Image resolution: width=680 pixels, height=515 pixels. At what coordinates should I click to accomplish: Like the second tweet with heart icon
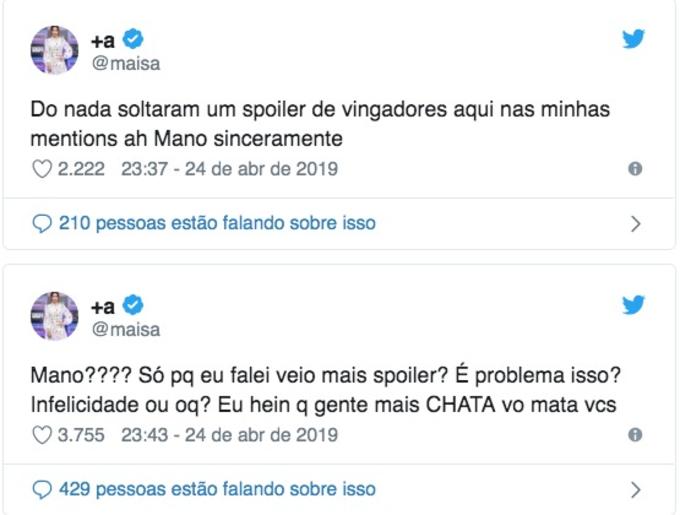(42, 436)
